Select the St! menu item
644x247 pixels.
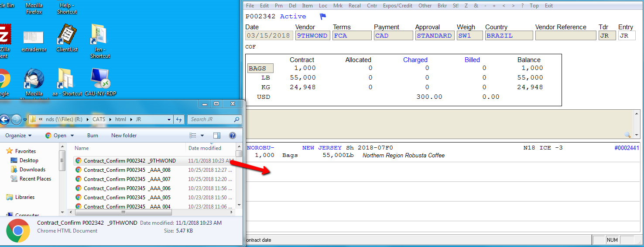pos(456,6)
